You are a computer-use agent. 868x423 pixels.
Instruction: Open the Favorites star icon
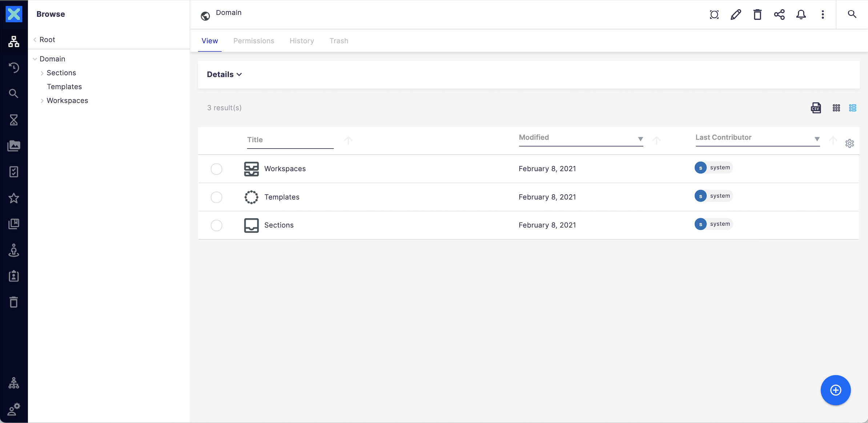coord(14,198)
